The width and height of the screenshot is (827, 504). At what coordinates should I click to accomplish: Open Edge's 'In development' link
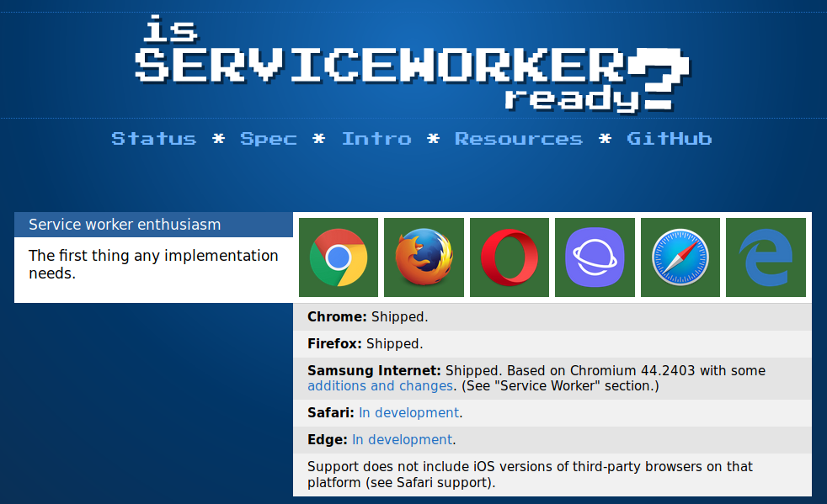(x=403, y=440)
